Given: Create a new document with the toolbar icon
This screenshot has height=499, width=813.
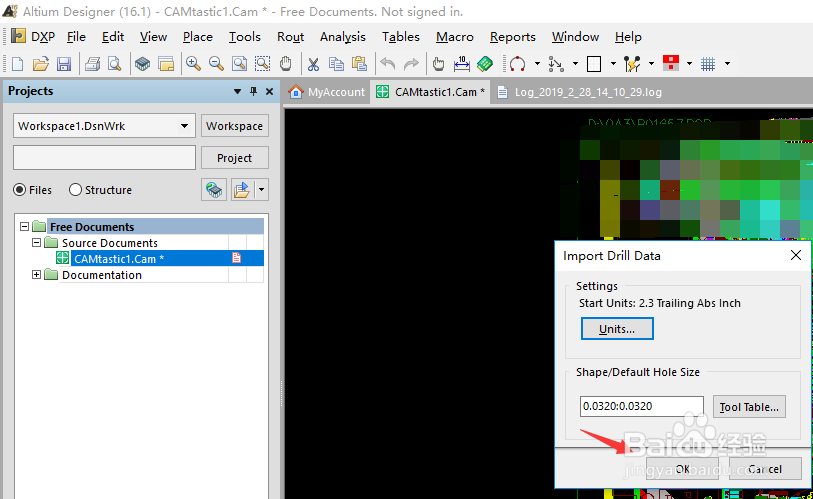Looking at the screenshot, I should (17, 64).
